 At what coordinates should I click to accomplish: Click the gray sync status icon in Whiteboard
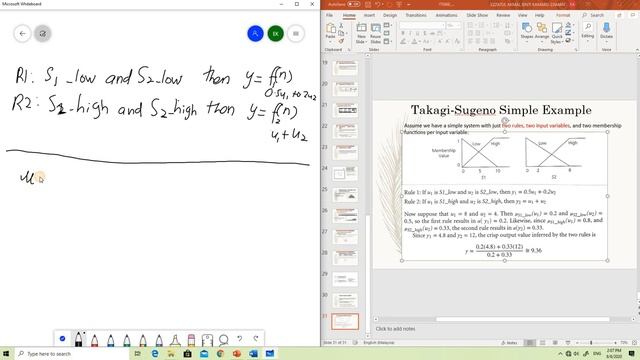point(43,33)
